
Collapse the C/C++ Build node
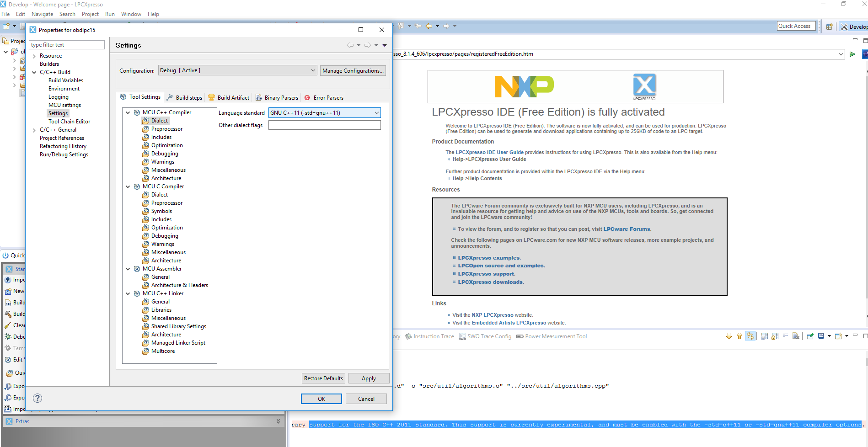(34, 72)
